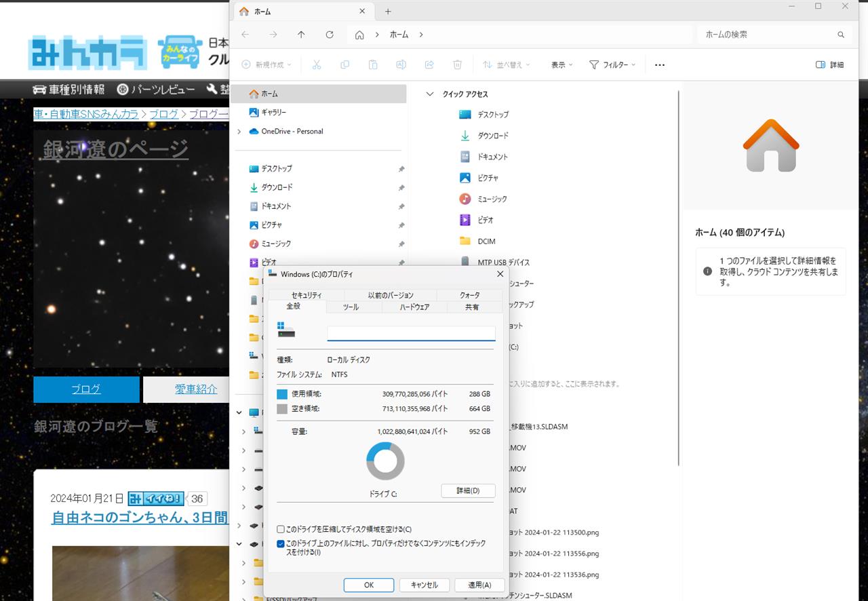Click 適用(A) in the properties dialog
This screenshot has width=868, height=601.
tap(479, 585)
